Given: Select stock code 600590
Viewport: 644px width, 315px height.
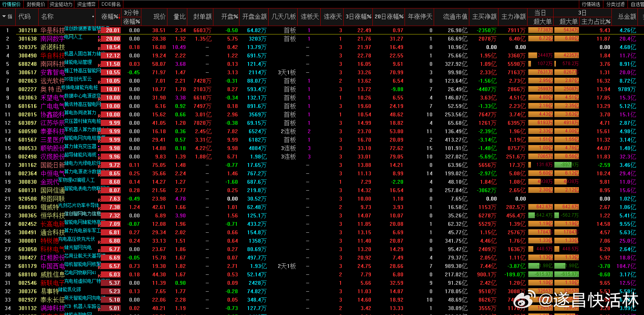Looking at the screenshot, I should pos(28,131).
